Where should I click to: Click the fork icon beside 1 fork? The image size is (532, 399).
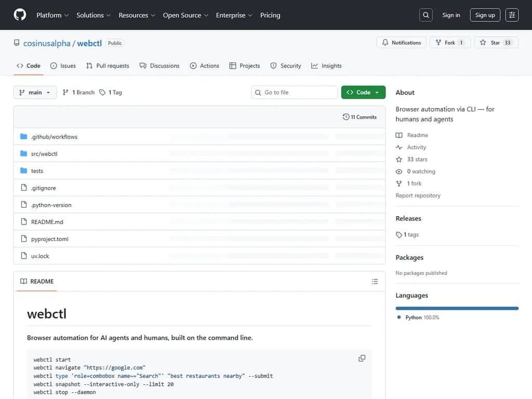[x=398, y=183]
